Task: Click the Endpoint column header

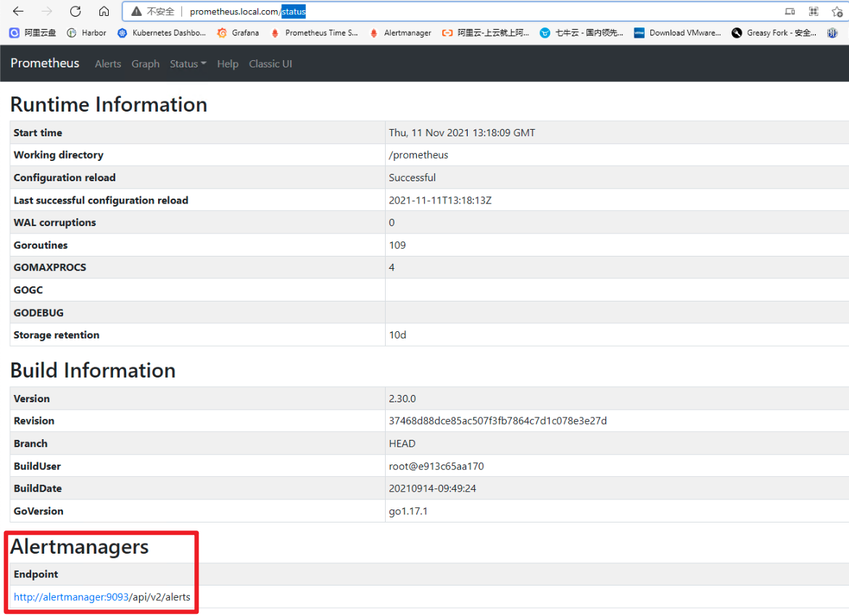Action: [x=36, y=574]
